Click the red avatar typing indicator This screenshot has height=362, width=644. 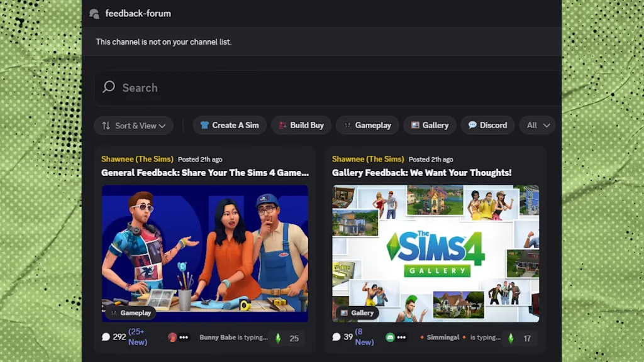[172, 337]
